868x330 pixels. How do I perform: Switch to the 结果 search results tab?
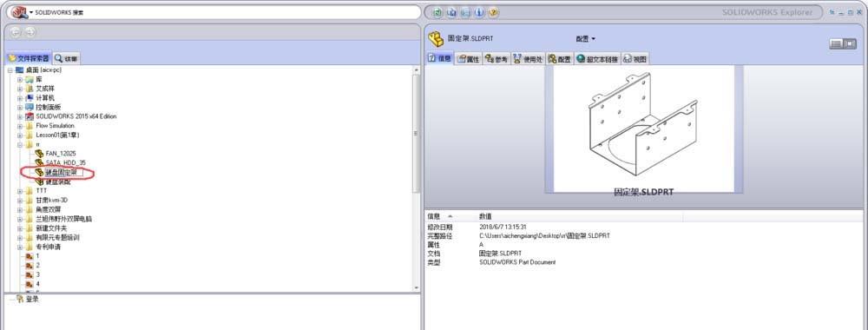coord(67,58)
